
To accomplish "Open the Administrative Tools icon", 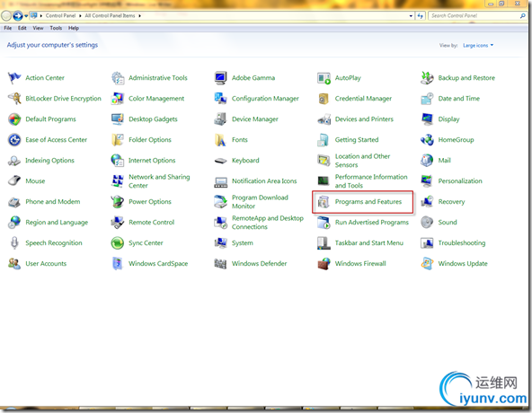I will point(118,78).
